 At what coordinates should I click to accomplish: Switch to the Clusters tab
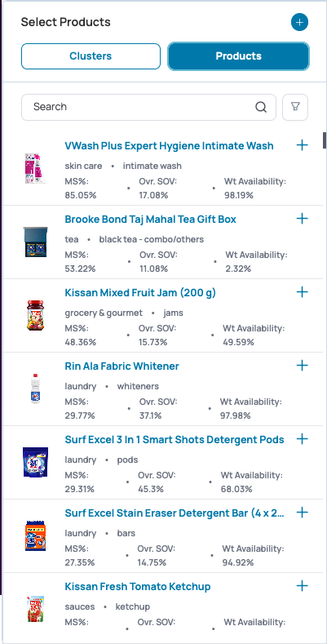pyautogui.click(x=91, y=56)
